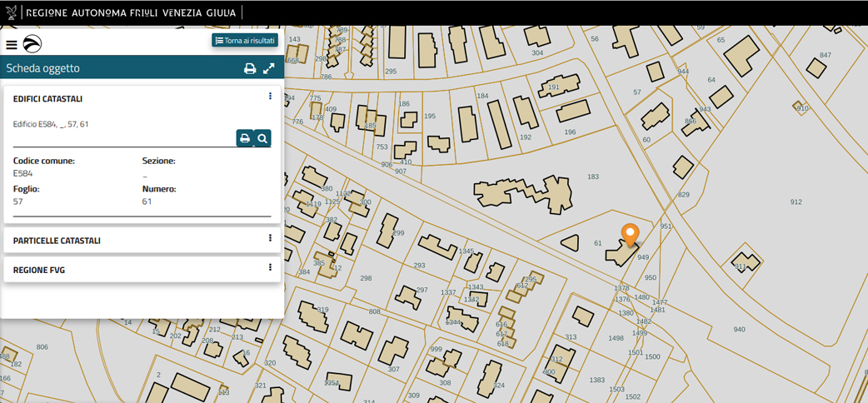The height and width of the screenshot is (403, 868).
Task: Click the Regione FVG eagle crest
Action: 11,12
